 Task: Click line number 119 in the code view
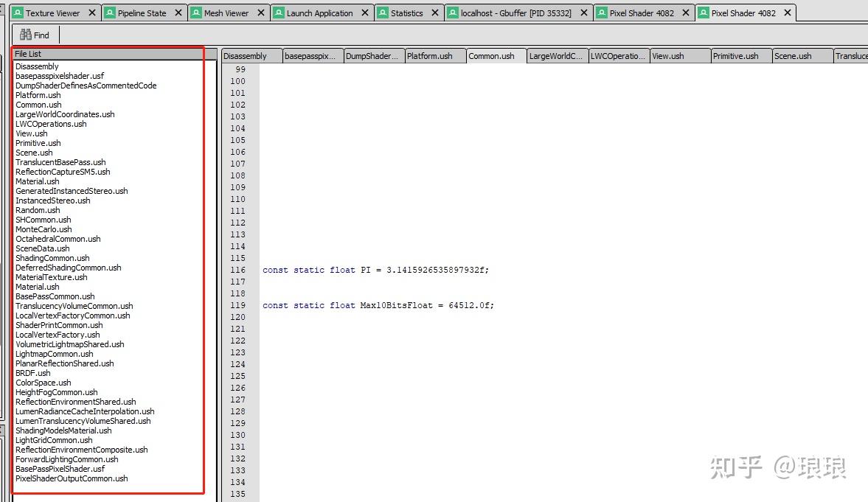click(237, 305)
